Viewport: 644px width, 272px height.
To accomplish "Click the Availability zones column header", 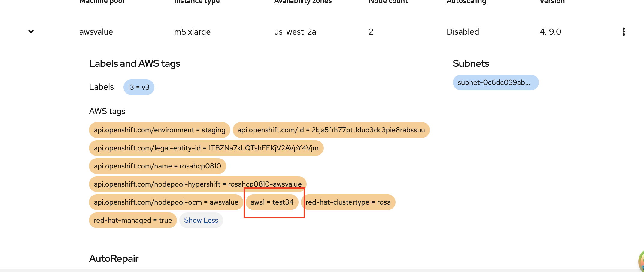I will (303, 2).
